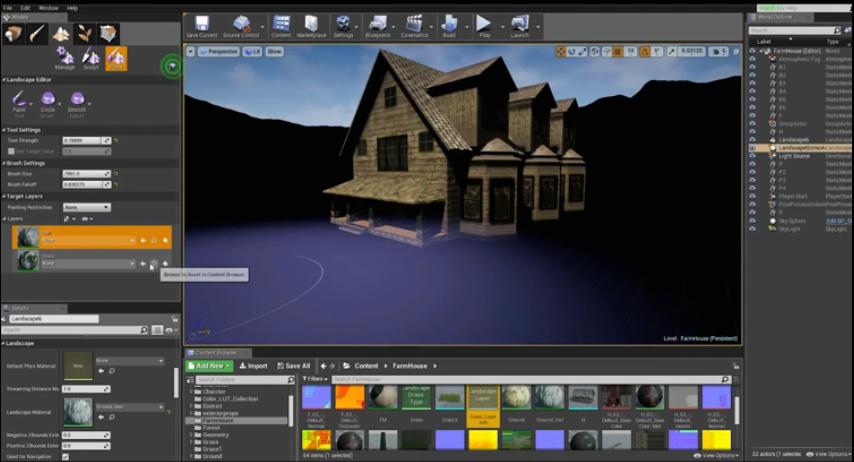Open Perspective viewport type dropdown
Viewport: 854px width, 462px height.
218,52
